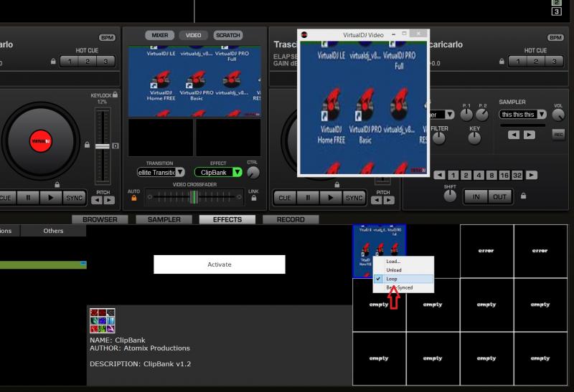Choose Unload from the context menu
This screenshot has height=392, width=574.
403,270
